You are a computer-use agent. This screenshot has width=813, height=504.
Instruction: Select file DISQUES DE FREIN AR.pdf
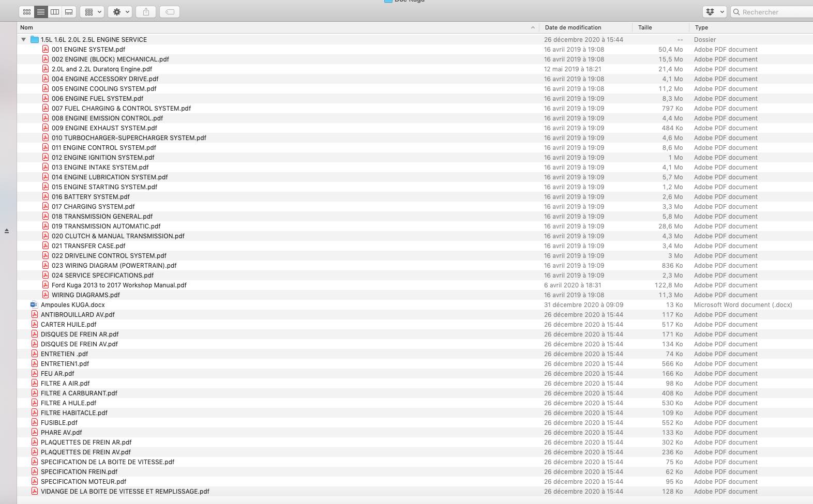tap(80, 334)
